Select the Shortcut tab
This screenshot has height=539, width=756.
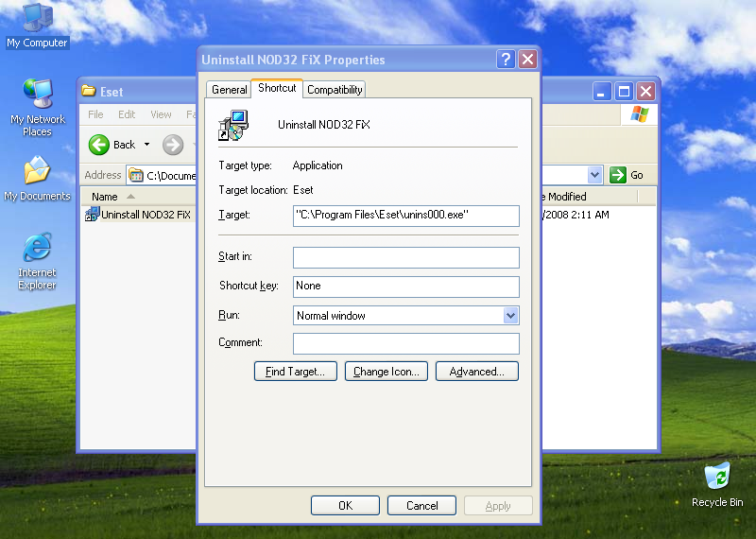pyautogui.click(x=277, y=88)
